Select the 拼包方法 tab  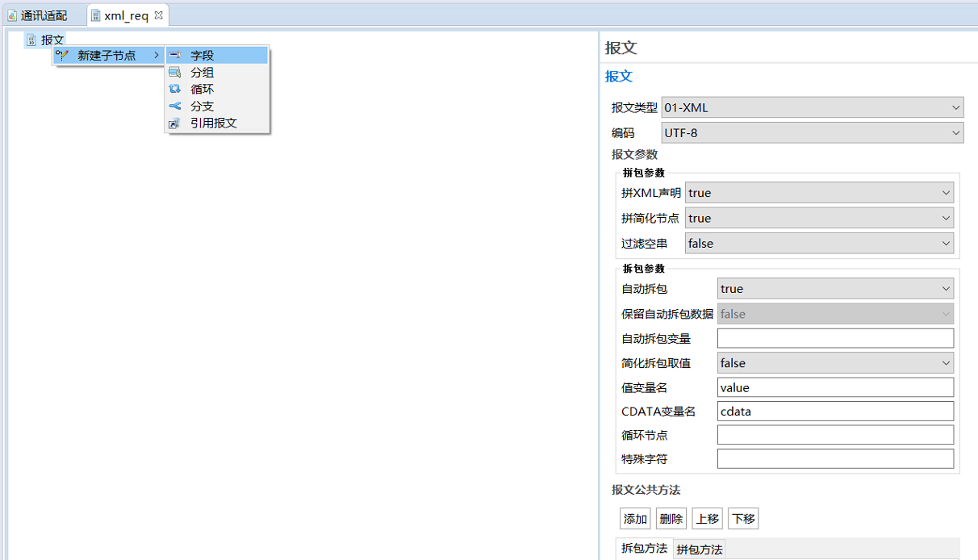click(x=700, y=550)
